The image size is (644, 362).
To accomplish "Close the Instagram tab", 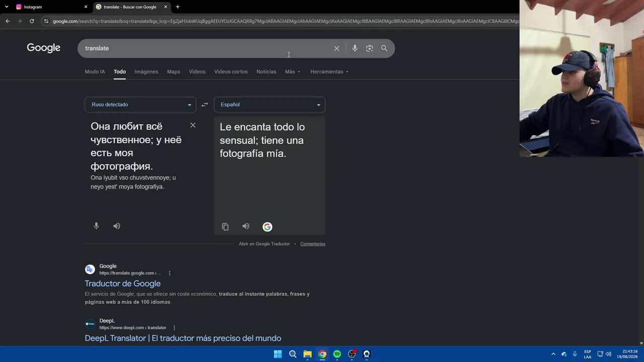I will pyautogui.click(x=86, y=7).
